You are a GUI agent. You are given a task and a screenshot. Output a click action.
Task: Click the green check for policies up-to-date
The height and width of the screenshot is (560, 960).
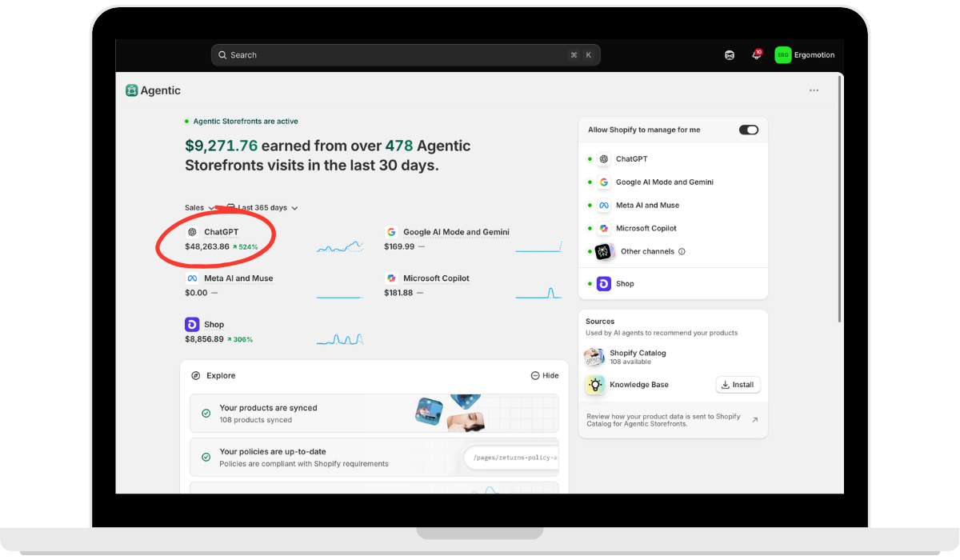[x=206, y=457]
